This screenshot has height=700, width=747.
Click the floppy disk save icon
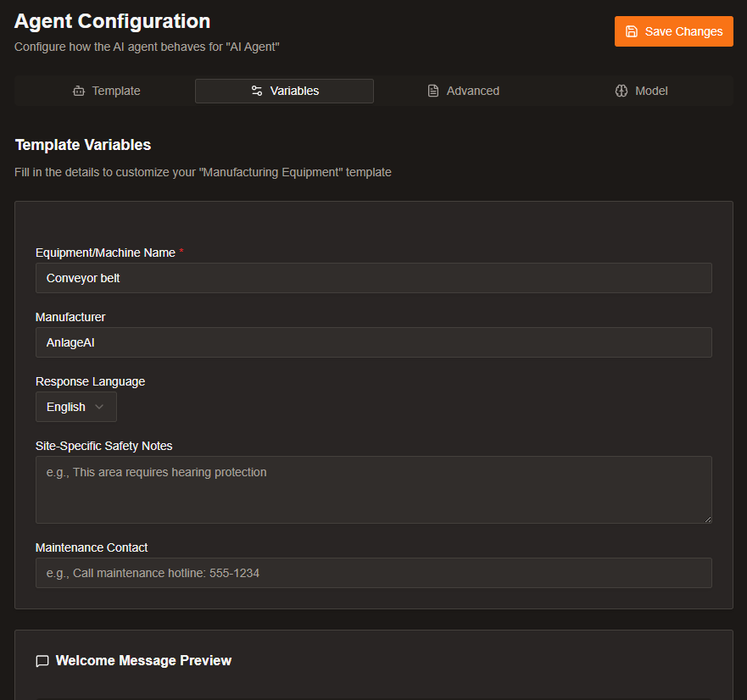tap(632, 31)
